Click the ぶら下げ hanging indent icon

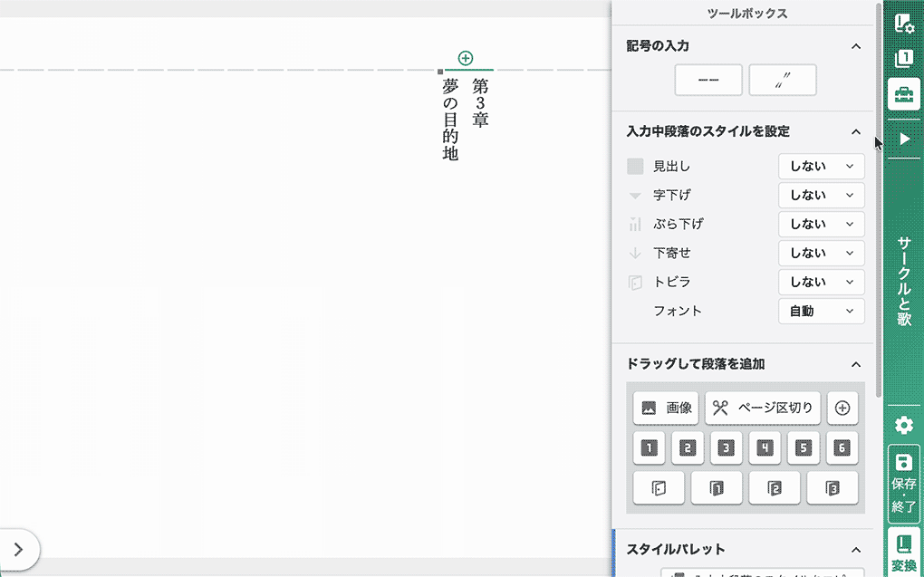pos(635,224)
